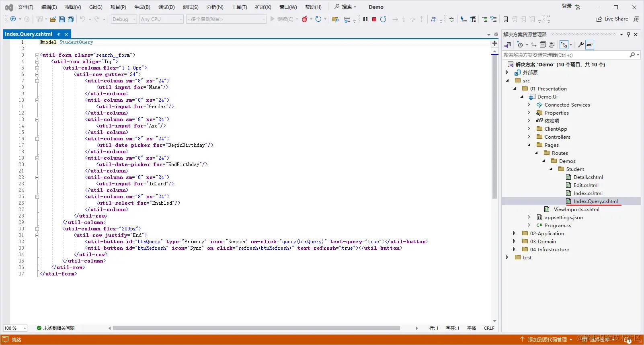Click the feedback icon beside Live Share

point(636,19)
